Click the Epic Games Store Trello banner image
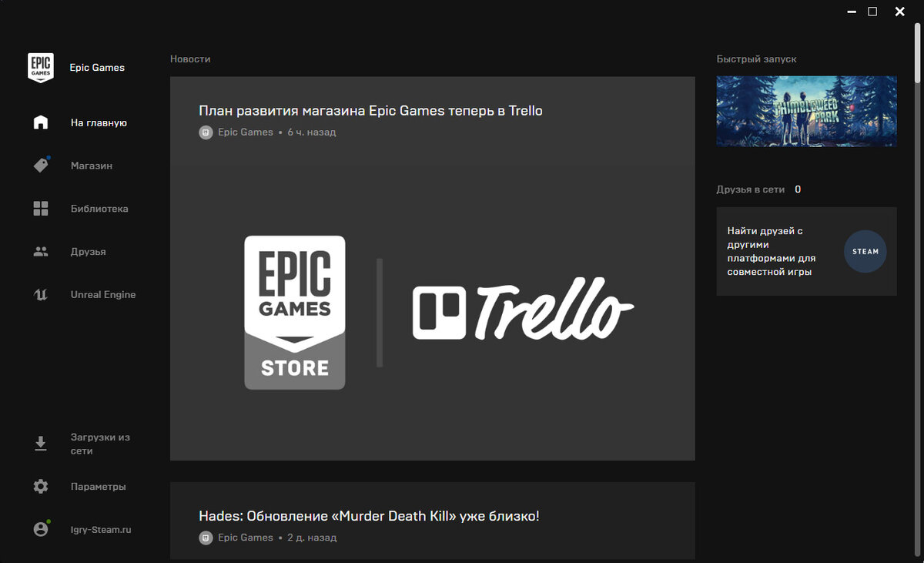The width and height of the screenshot is (924, 563). [x=433, y=312]
